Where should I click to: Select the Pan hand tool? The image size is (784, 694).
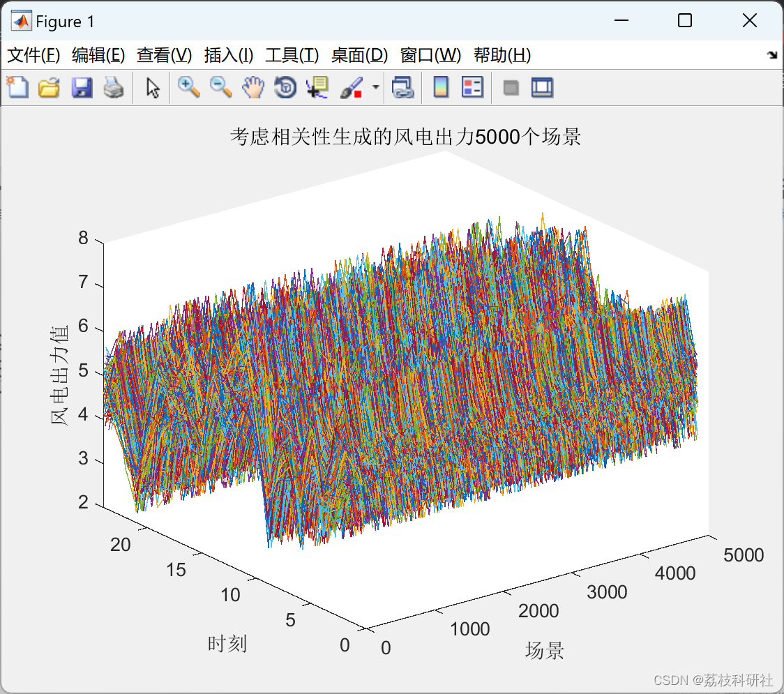coord(253,87)
